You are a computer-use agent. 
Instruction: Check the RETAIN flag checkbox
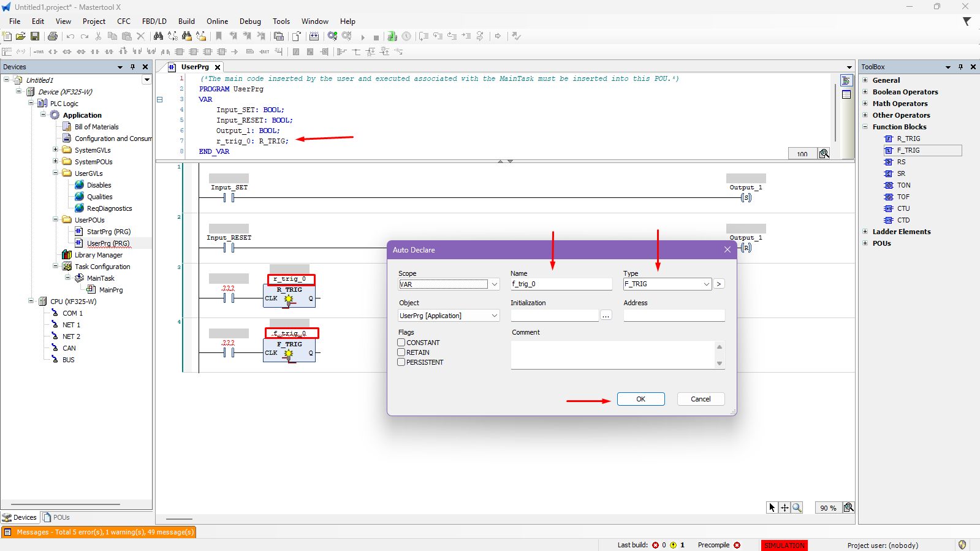(x=401, y=352)
